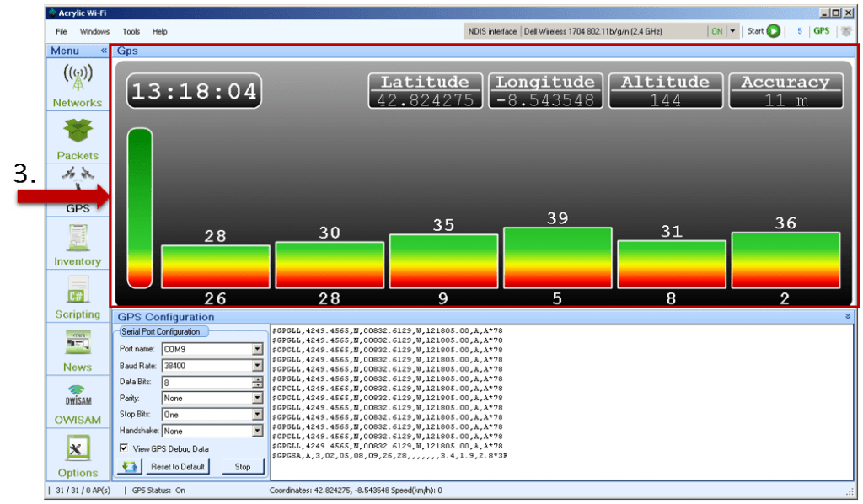The image size is (863, 504).
Task: Collapse the Menu sidebar with double chevron
Action: click(x=104, y=51)
